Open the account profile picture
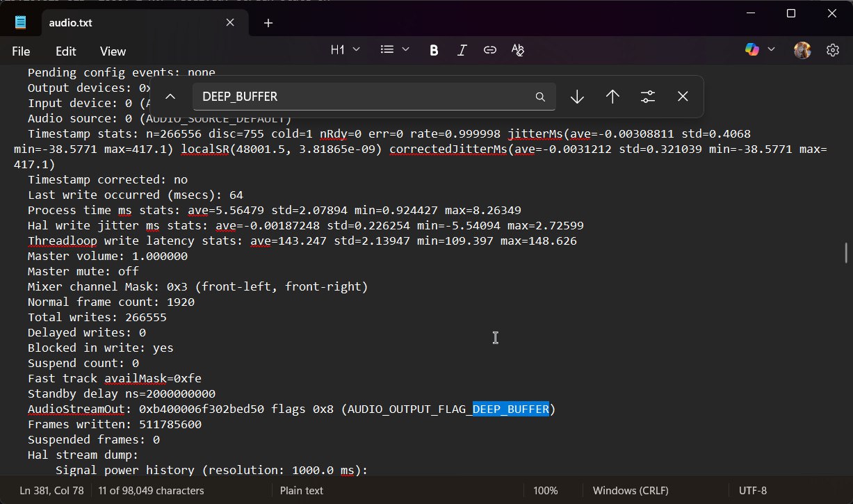853x504 pixels. [x=802, y=50]
